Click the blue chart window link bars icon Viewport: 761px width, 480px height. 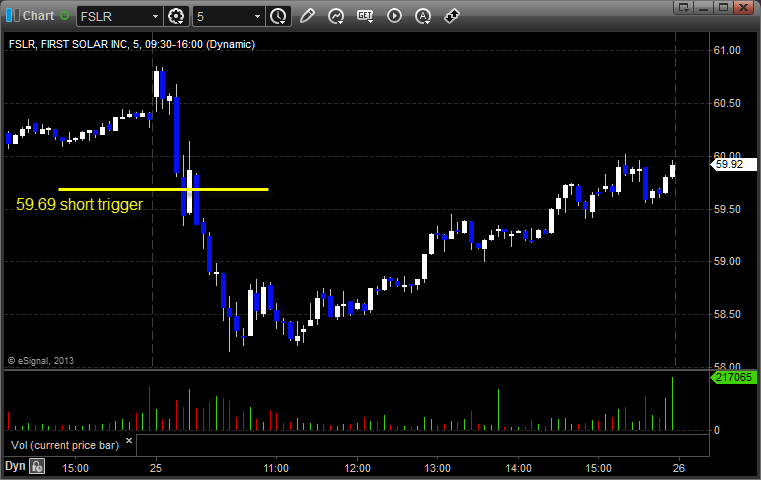13,16
